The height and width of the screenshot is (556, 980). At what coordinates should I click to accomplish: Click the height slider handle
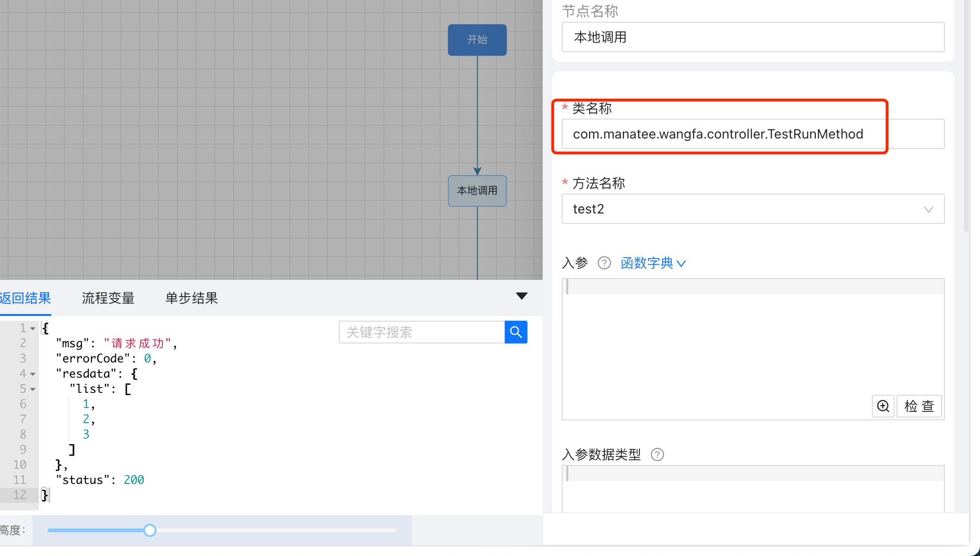150,530
